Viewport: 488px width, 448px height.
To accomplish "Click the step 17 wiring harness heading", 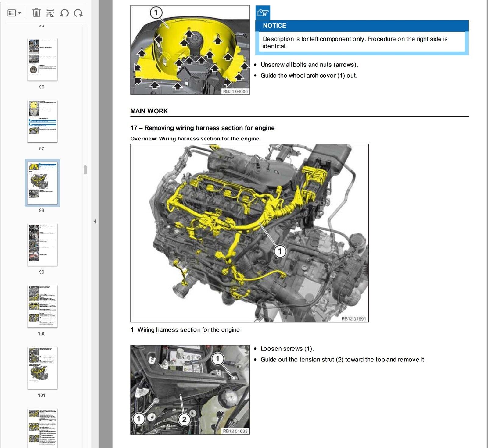I will 202,128.
